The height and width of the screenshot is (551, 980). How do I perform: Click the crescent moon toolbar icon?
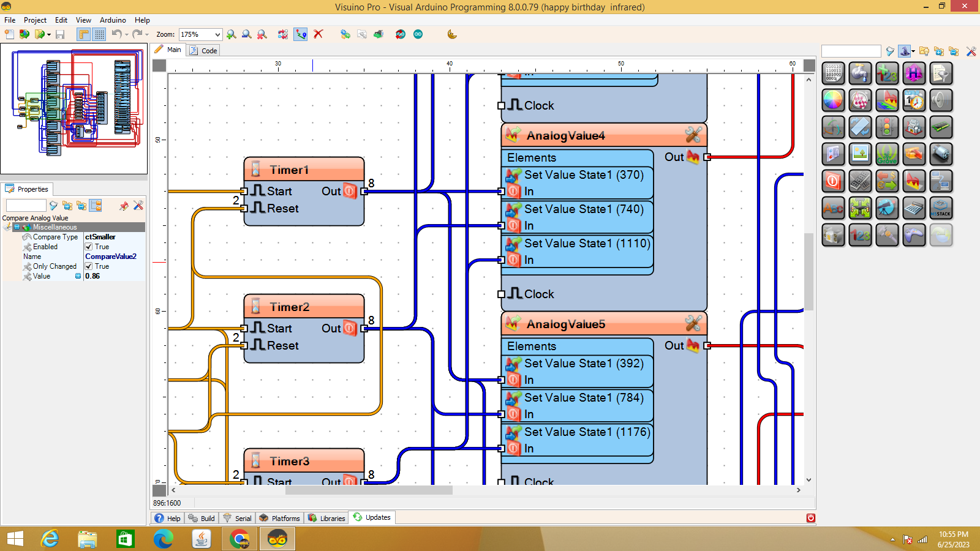coord(452,34)
